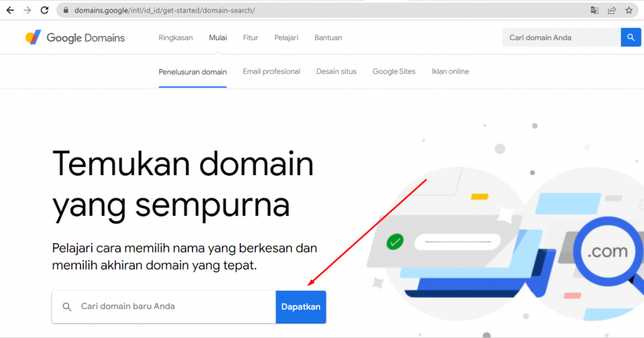Click the browser address bar URL
Viewport: 644px width, 338px height.
tap(165, 11)
